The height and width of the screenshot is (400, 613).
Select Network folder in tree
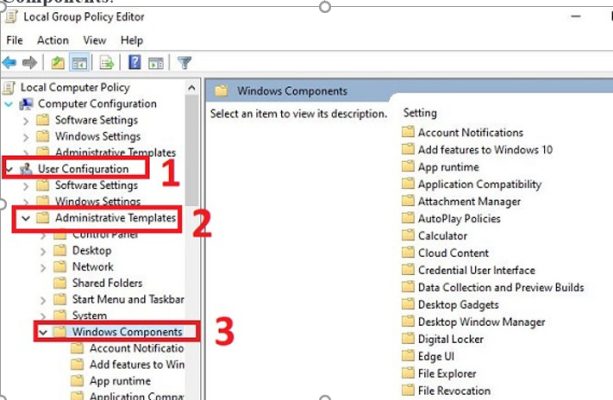93,267
